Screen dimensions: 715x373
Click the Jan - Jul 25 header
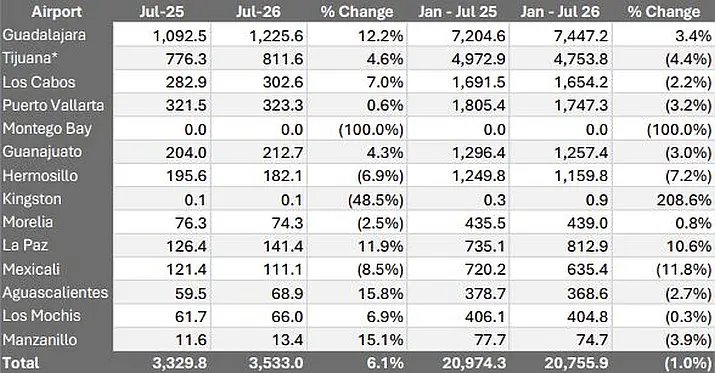pyautogui.click(x=457, y=11)
